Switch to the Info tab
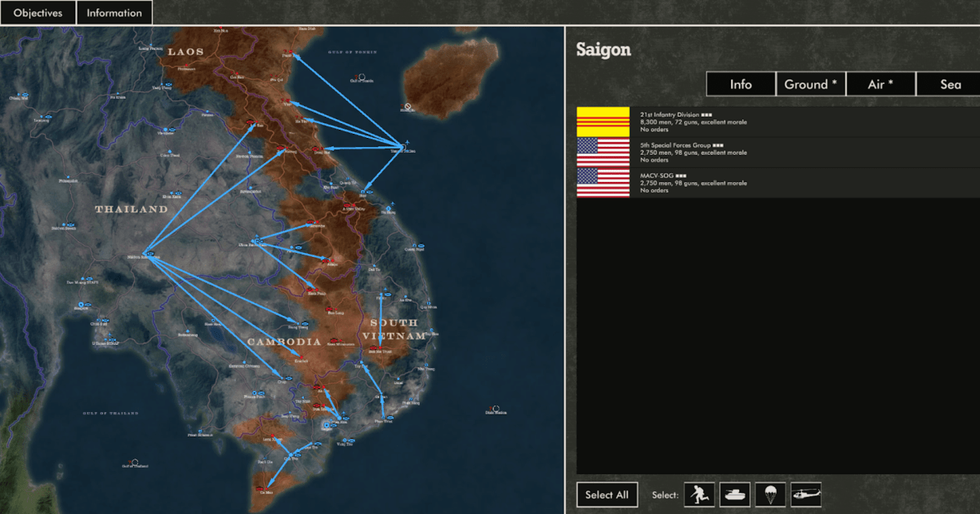Screen dimensions: 980x514 741,84
